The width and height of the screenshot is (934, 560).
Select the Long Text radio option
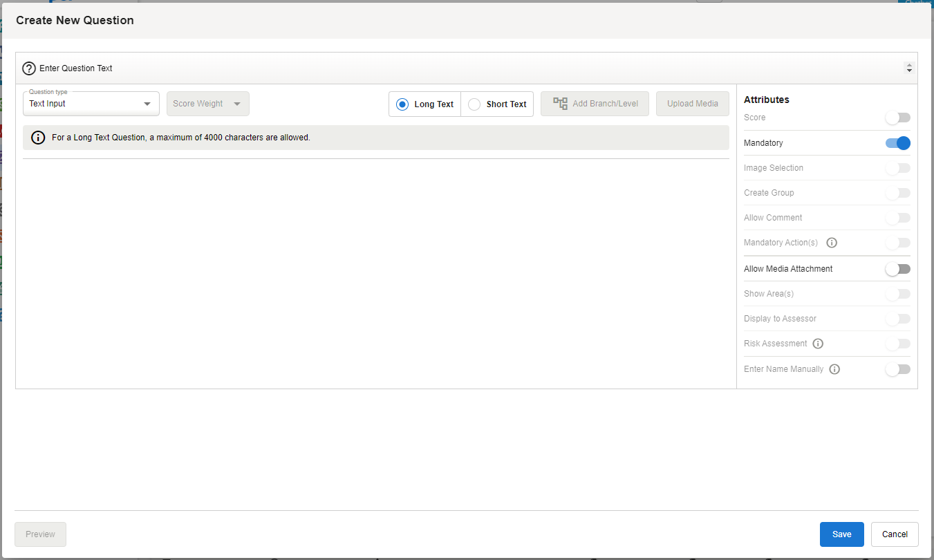(x=402, y=104)
